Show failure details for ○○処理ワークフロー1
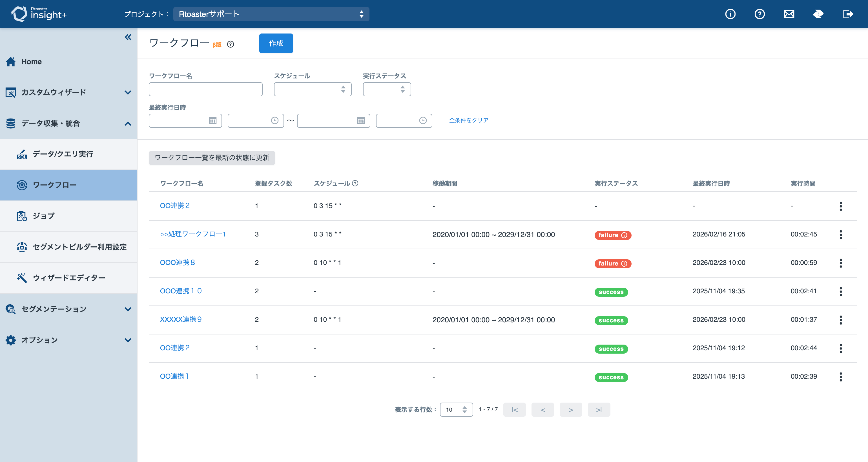868x462 pixels. (x=625, y=235)
